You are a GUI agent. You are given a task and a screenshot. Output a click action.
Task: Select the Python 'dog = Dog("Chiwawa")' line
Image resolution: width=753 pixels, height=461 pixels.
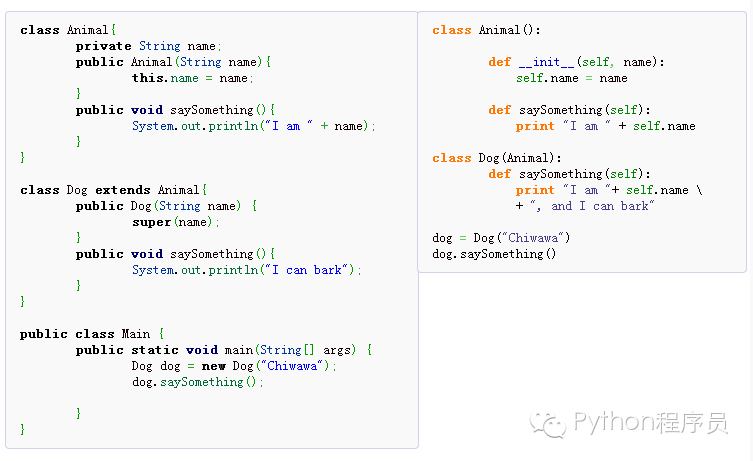coord(501,238)
